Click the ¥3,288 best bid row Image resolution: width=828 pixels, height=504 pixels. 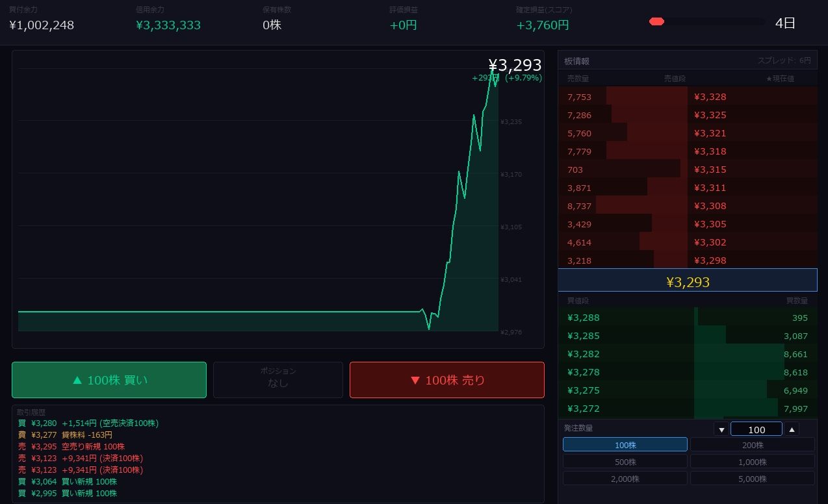[688, 318]
